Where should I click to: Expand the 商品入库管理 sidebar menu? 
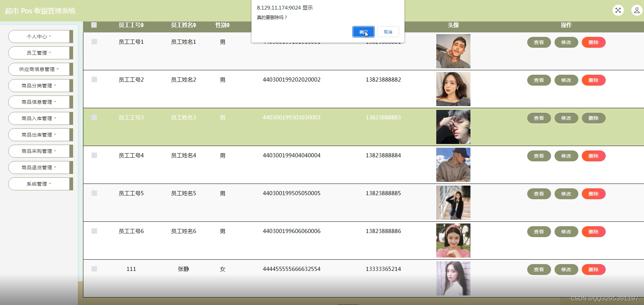point(40,118)
